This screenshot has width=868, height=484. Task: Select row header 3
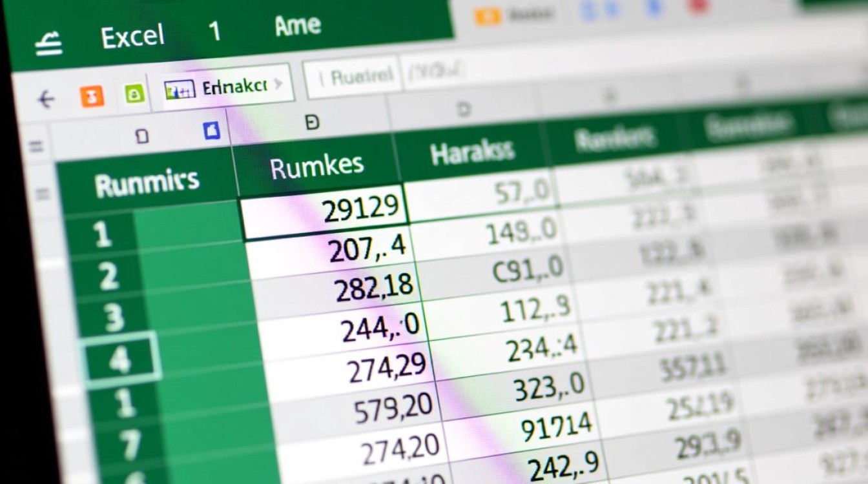point(113,318)
